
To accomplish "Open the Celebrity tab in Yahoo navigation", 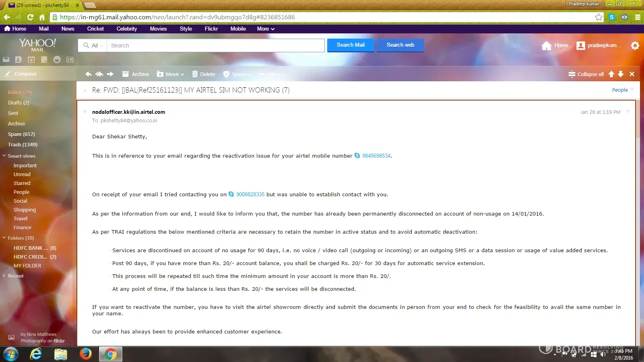I will (127, 29).
